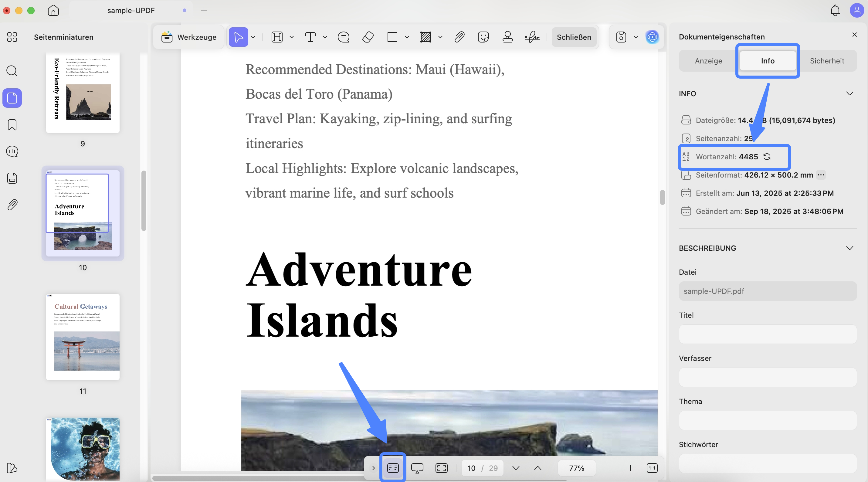
Task: Attach a file with the paperclip tool
Action: [x=459, y=37]
